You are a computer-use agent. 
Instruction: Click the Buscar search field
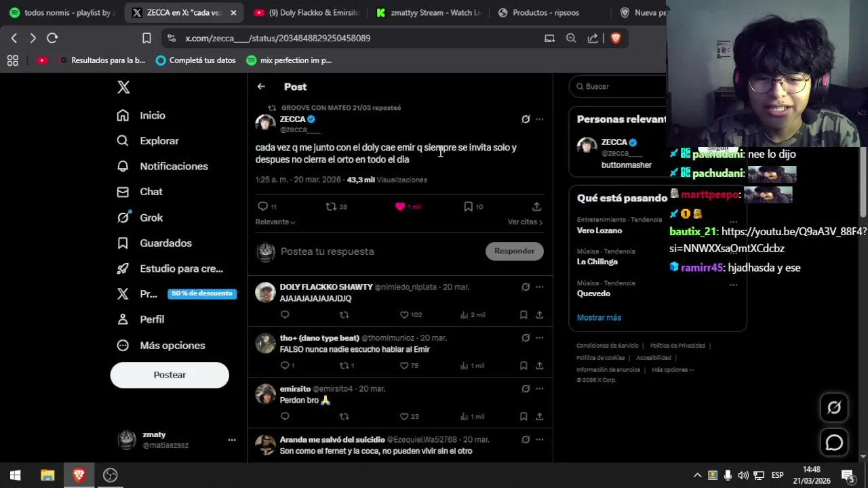click(618, 87)
